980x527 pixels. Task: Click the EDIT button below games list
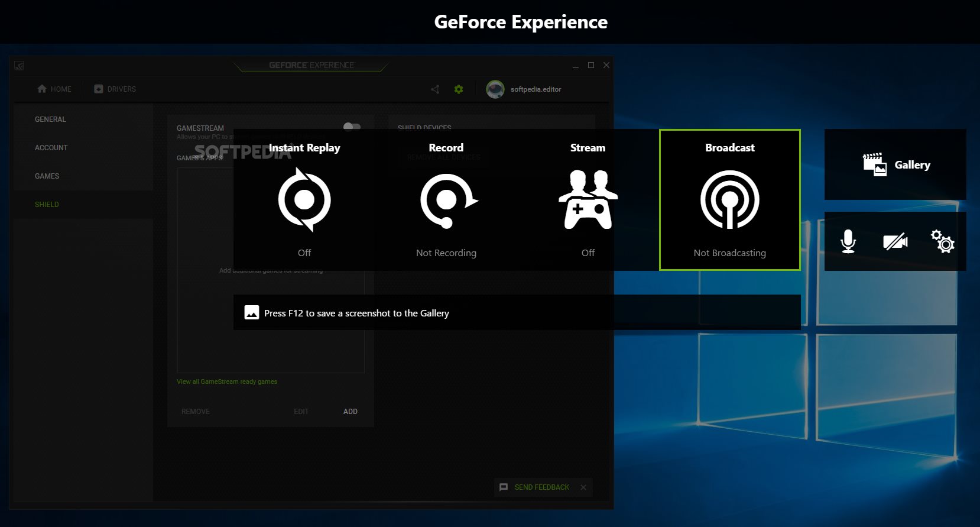tap(301, 412)
